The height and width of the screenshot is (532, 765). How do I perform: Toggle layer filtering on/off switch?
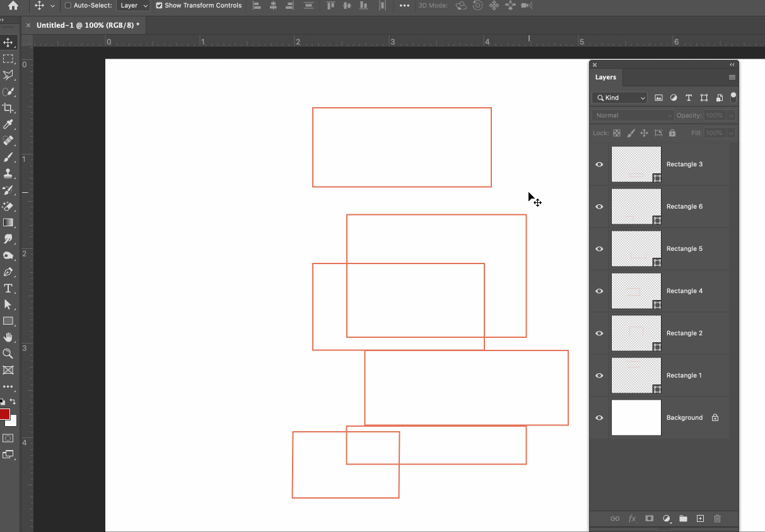(x=733, y=98)
